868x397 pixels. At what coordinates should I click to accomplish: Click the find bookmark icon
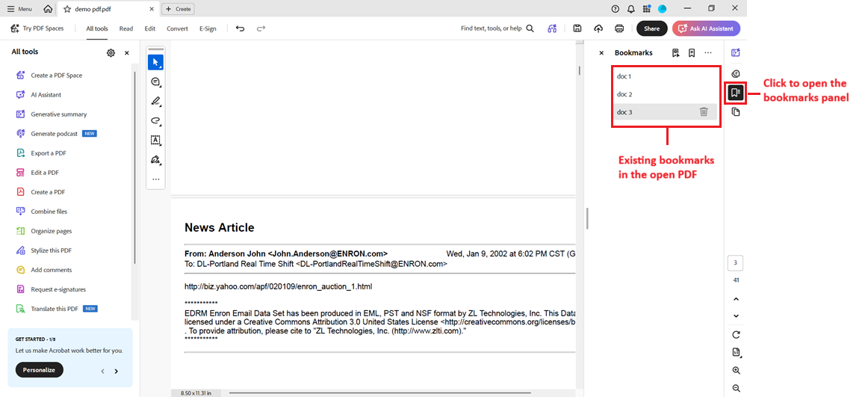(675, 52)
